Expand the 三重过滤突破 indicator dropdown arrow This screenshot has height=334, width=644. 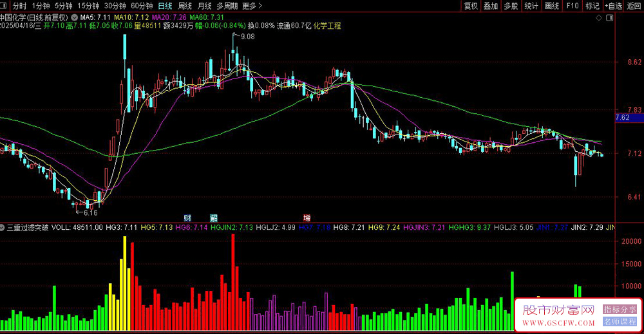point(3,227)
